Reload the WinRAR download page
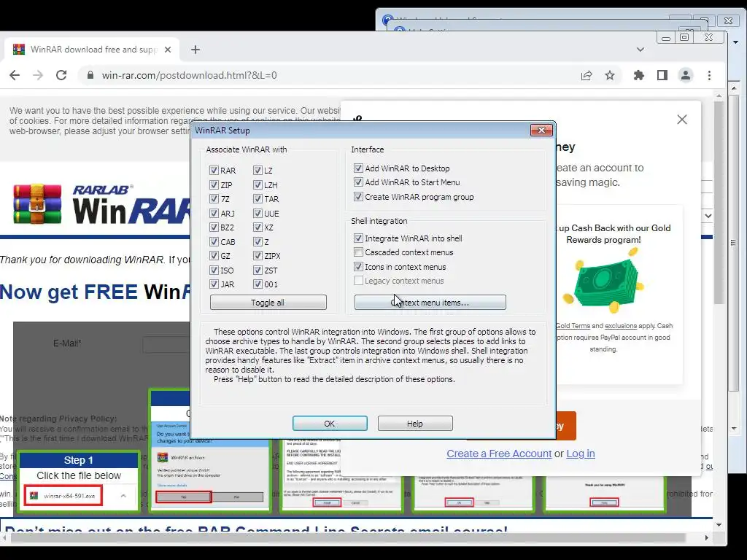This screenshot has height=560, width=747. [x=61, y=75]
